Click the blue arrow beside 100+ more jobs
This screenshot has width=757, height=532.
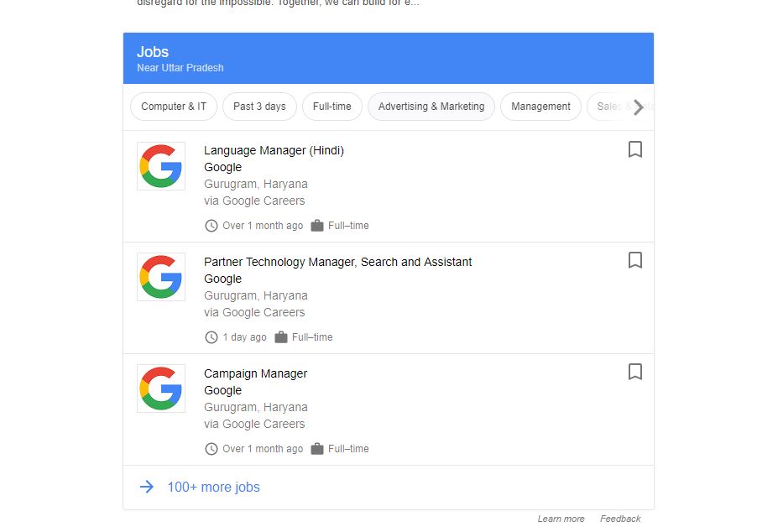(147, 487)
